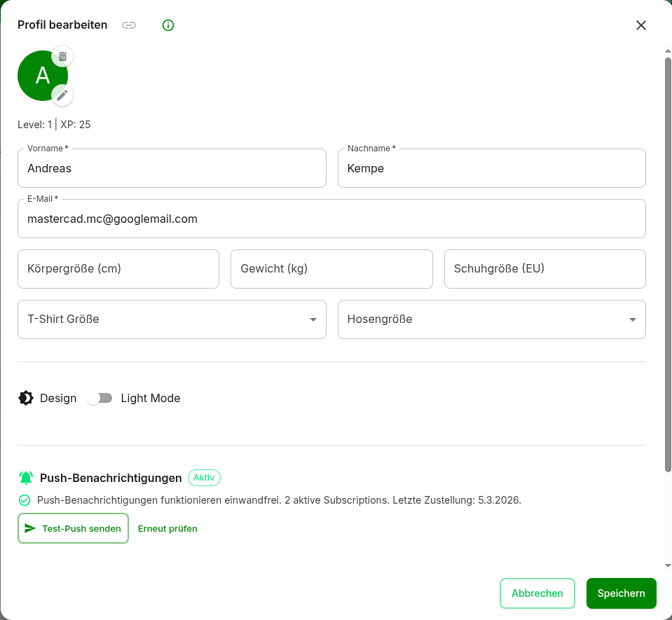
Task: Click the dialog's vertical scrollbar
Action: pyautogui.click(x=668, y=266)
